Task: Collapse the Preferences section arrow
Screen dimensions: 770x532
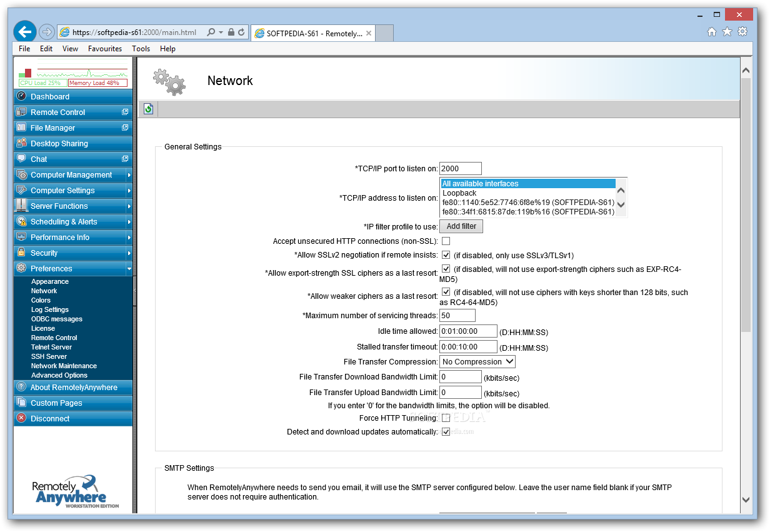Action: point(129,269)
